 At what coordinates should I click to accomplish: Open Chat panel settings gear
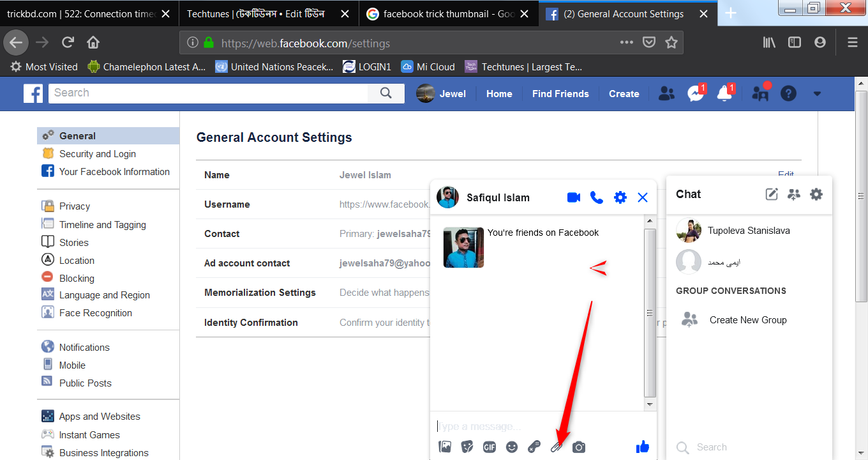click(816, 194)
